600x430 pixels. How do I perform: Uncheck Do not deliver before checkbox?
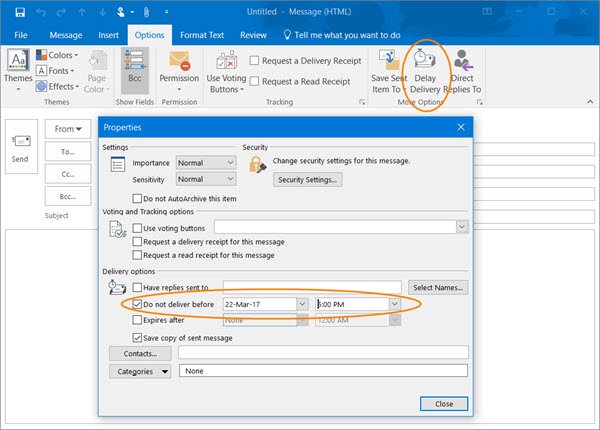[139, 303]
